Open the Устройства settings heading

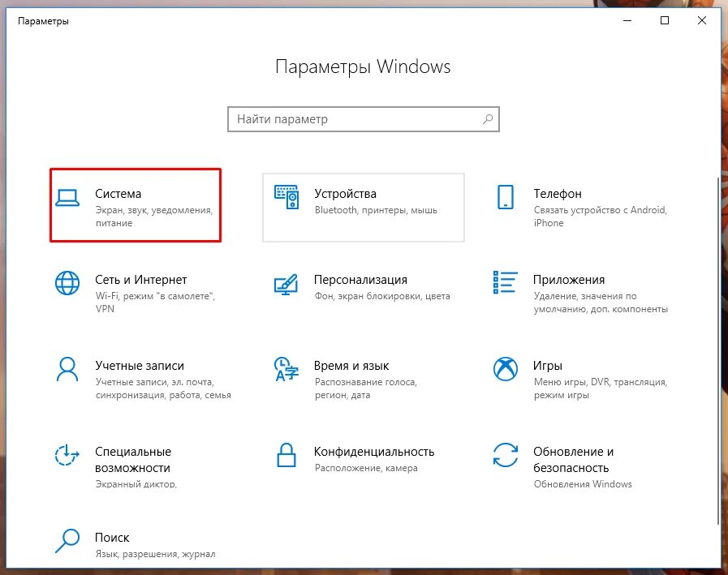345,194
